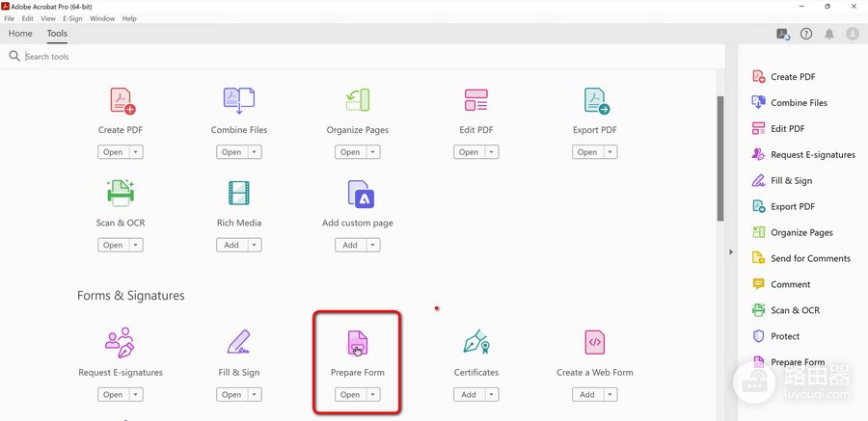Screen dimensions: 868x421
Task: Expand the dropdown arrow beside Export PDF Open
Action: pyautogui.click(x=610, y=152)
